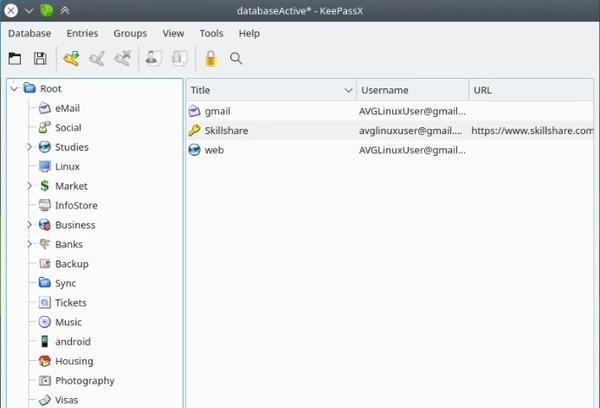Click the gmail entry envelope icon

click(194, 111)
